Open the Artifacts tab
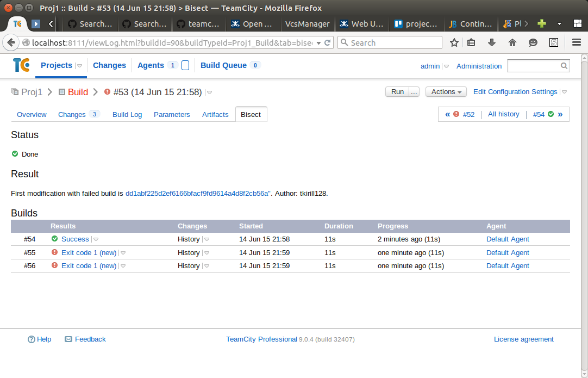Viewport: 588px width, 378px height. coord(215,115)
